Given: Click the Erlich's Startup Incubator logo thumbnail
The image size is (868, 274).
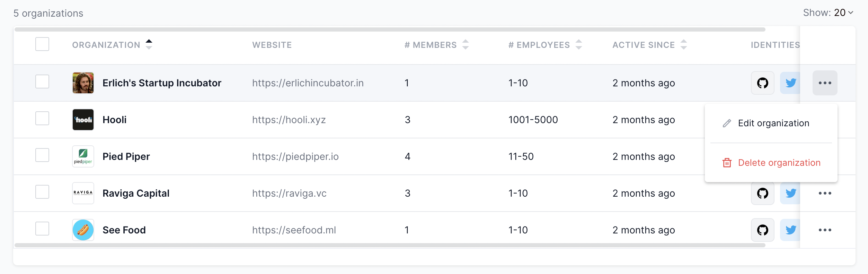Looking at the screenshot, I should point(83,83).
